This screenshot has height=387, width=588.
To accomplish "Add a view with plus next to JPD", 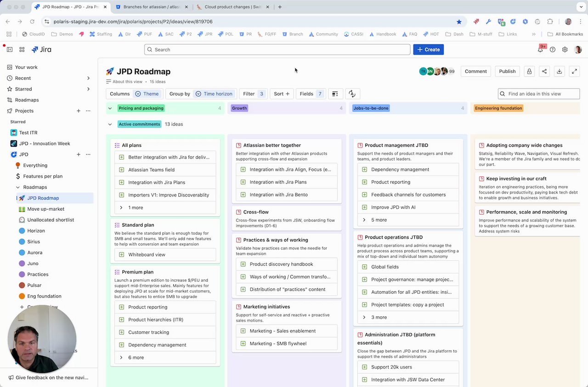I will tap(79, 154).
